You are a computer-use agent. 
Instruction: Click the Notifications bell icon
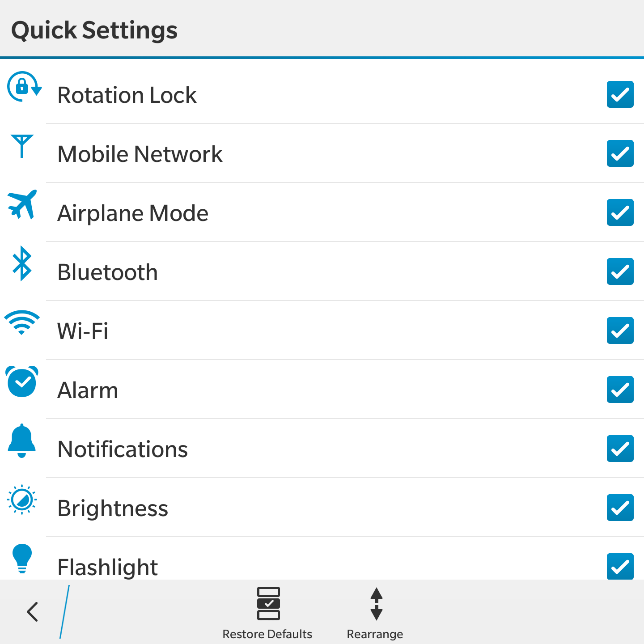pos(21,441)
